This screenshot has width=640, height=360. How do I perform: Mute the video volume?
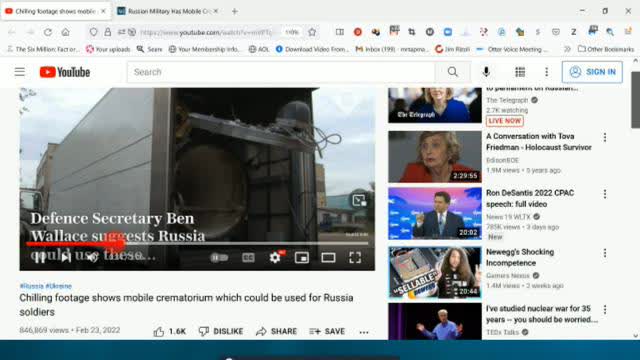(92, 257)
